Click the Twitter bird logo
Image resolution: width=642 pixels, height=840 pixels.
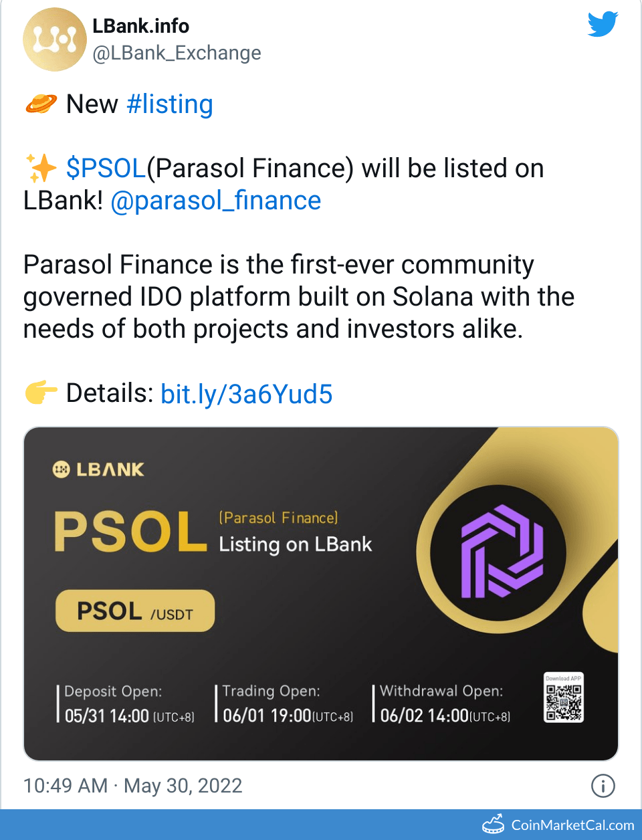click(603, 25)
